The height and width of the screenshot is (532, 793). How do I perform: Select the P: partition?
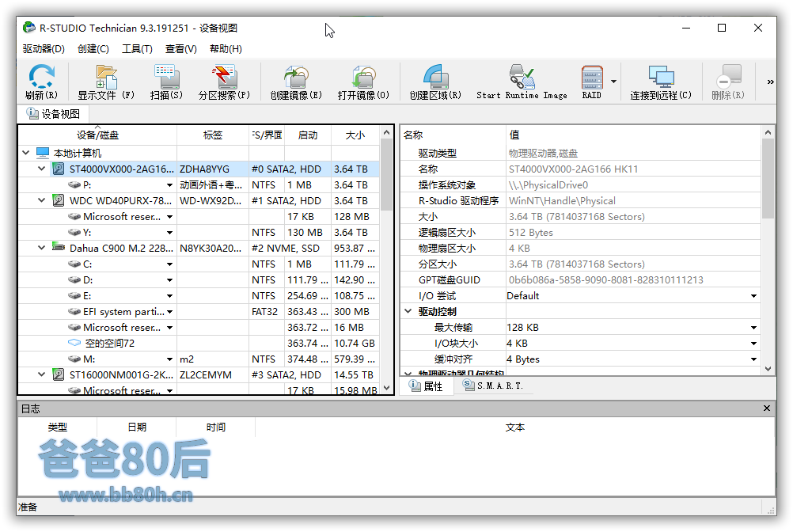point(199,185)
